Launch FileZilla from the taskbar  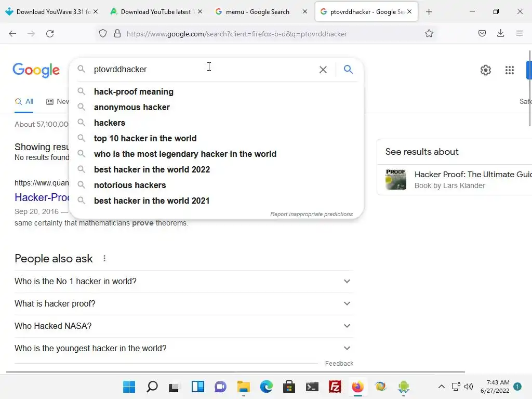tap(335, 387)
